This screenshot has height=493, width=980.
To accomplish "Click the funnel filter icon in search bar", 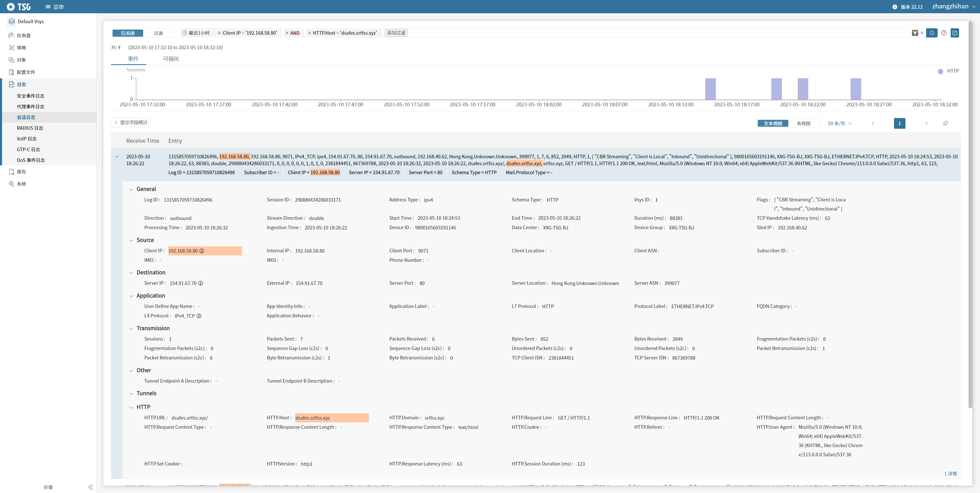I will [915, 33].
